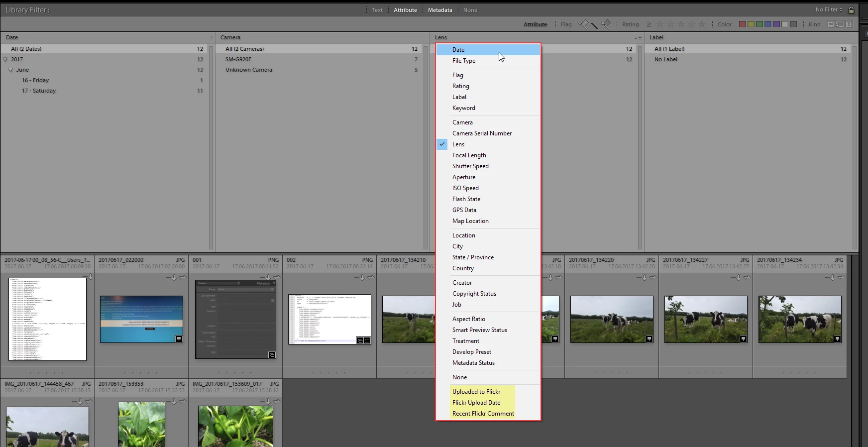This screenshot has width=868, height=447.
Task: Filter by no color label swatch
Action: click(x=793, y=24)
